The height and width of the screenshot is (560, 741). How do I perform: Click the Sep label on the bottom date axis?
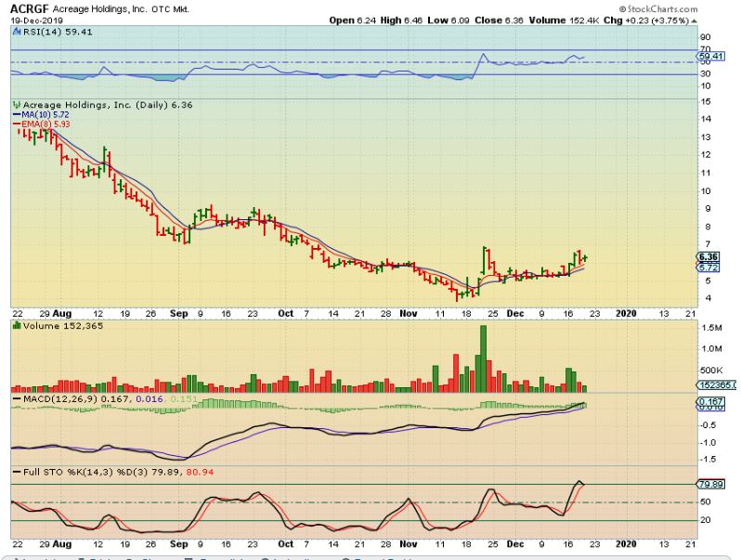click(179, 544)
